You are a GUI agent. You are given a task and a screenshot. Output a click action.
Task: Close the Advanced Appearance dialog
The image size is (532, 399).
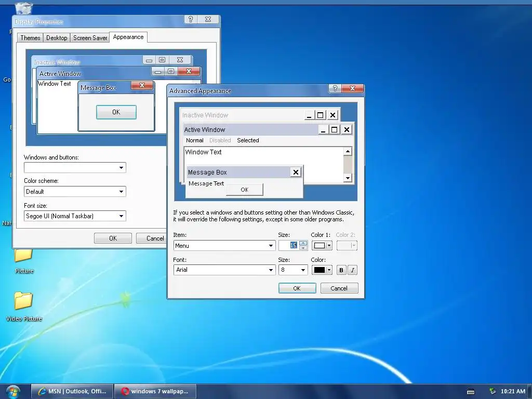[352, 88]
